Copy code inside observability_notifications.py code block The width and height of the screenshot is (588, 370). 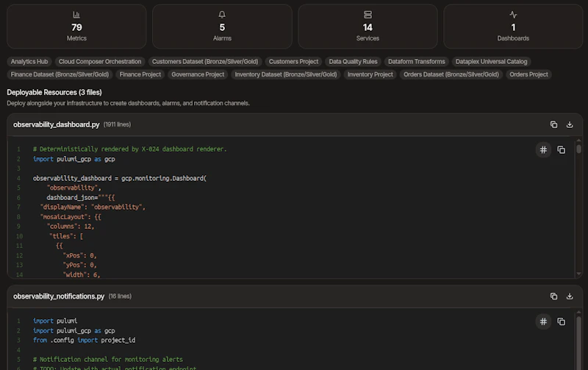561,321
